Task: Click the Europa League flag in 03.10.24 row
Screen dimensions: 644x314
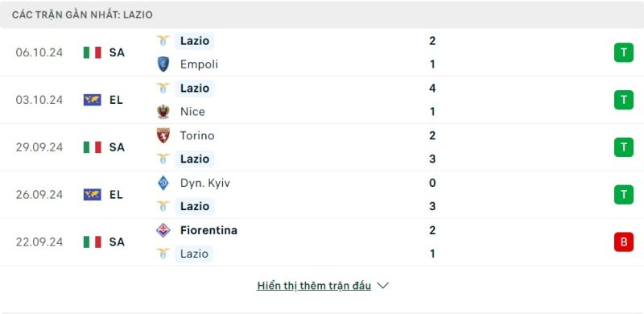Action: coord(93,100)
